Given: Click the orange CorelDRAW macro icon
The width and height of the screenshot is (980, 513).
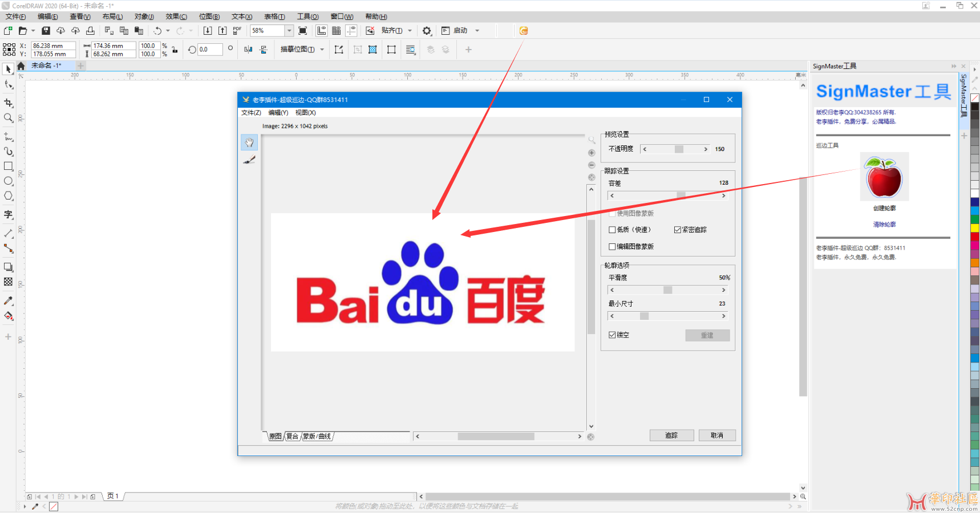Looking at the screenshot, I should point(524,31).
